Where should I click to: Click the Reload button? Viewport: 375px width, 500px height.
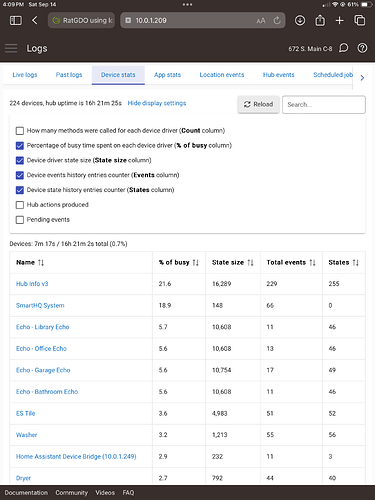tap(258, 105)
